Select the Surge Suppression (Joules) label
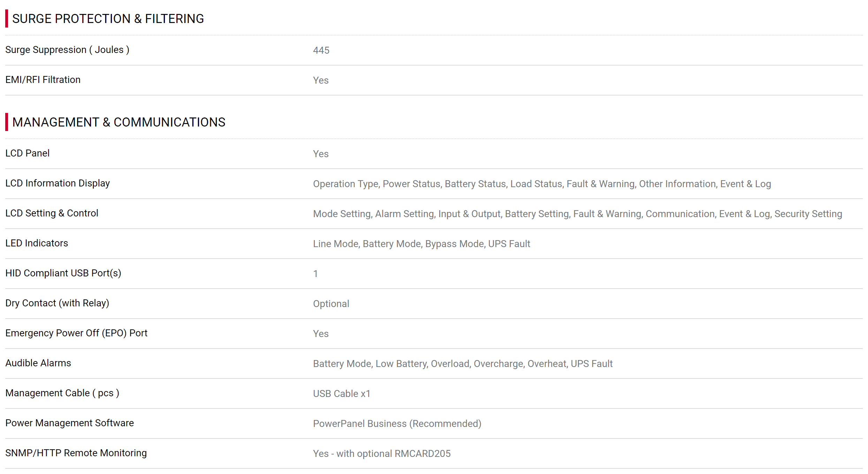 pos(67,50)
